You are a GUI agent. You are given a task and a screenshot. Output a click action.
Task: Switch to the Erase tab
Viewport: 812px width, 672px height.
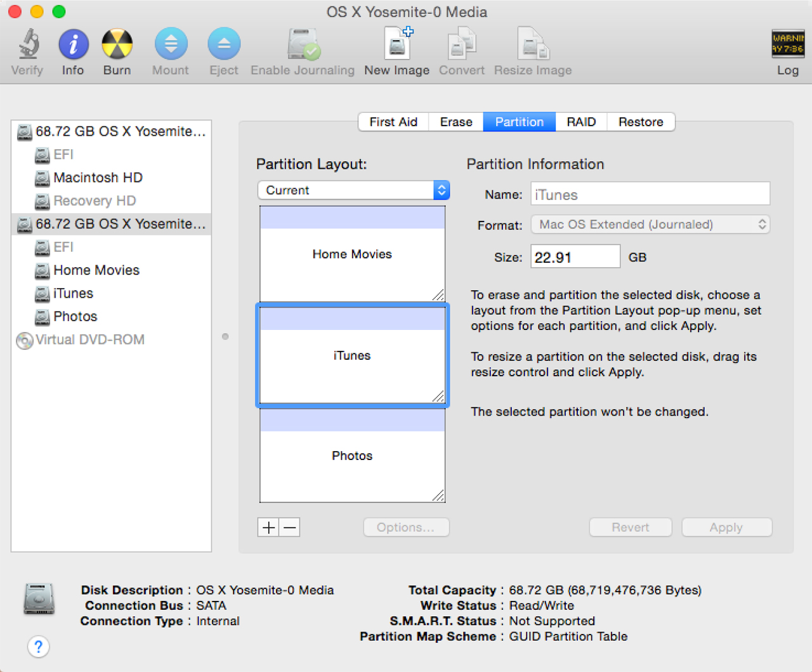pos(456,122)
